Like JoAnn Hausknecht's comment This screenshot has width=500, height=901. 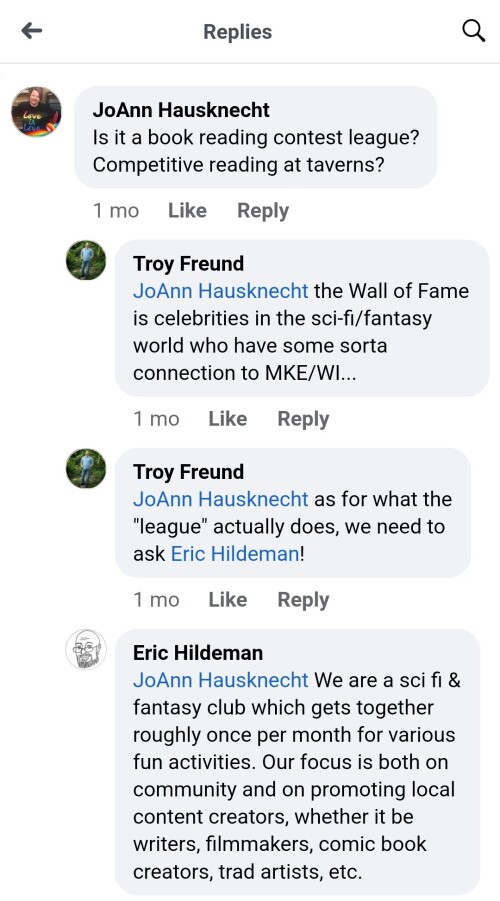coord(187,211)
